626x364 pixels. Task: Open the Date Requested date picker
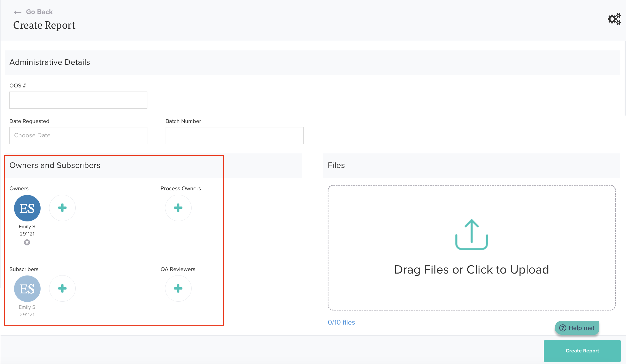(x=78, y=136)
